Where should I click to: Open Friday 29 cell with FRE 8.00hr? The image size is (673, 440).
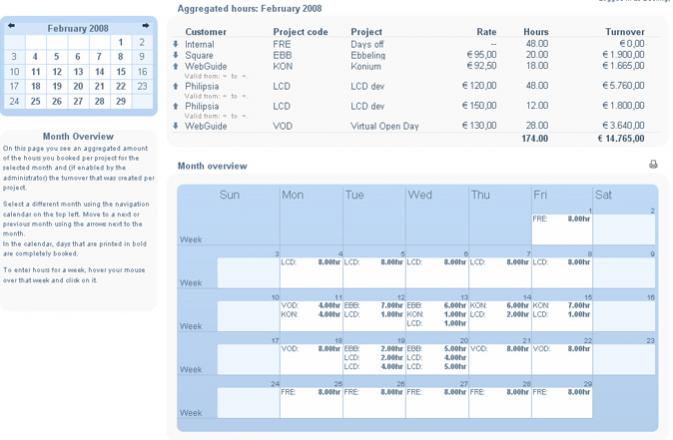coord(562,403)
